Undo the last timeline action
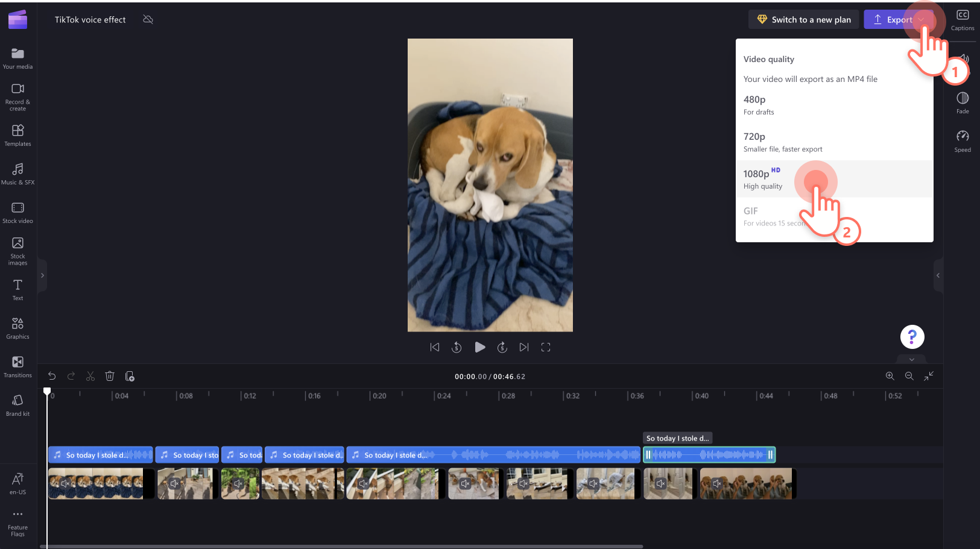Screen dimensions: 980x549 click(x=52, y=376)
